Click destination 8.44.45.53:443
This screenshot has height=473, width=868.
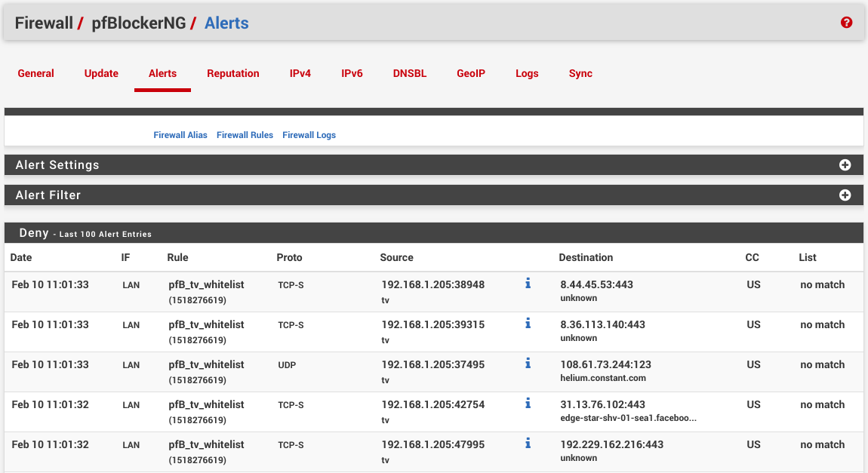point(597,284)
